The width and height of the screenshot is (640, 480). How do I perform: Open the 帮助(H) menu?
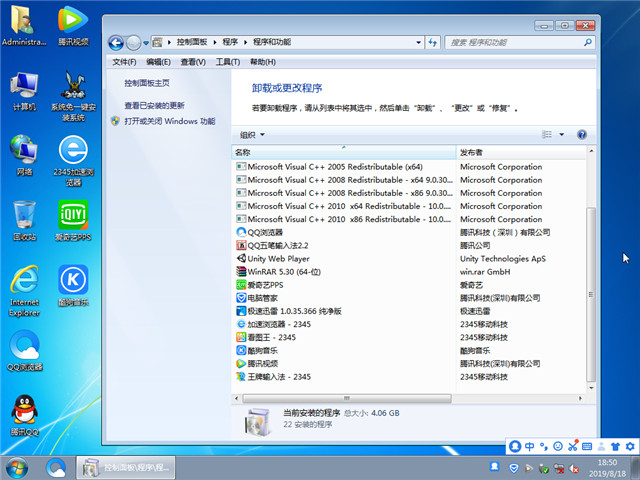point(263,62)
